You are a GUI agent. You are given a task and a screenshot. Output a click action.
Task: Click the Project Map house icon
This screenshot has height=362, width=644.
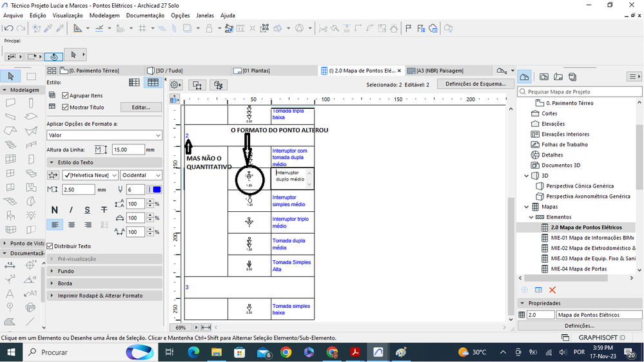[x=524, y=77]
